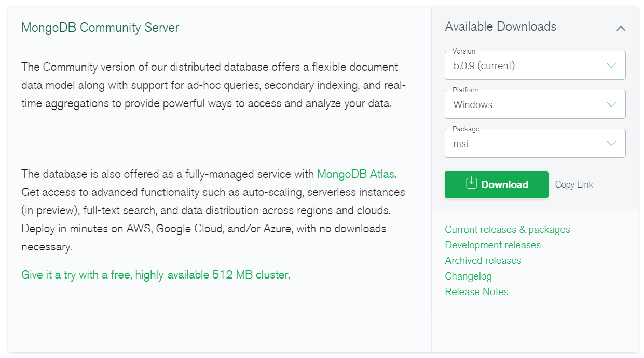Open the Archived releases link

(483, 260)
